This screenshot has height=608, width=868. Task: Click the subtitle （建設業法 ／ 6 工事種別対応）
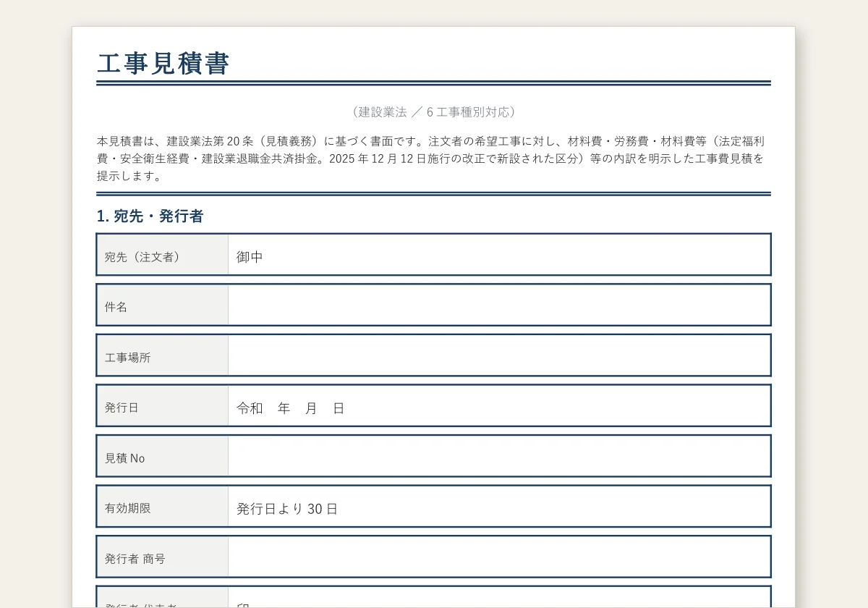pyautogui.click(x=434, y=112)
